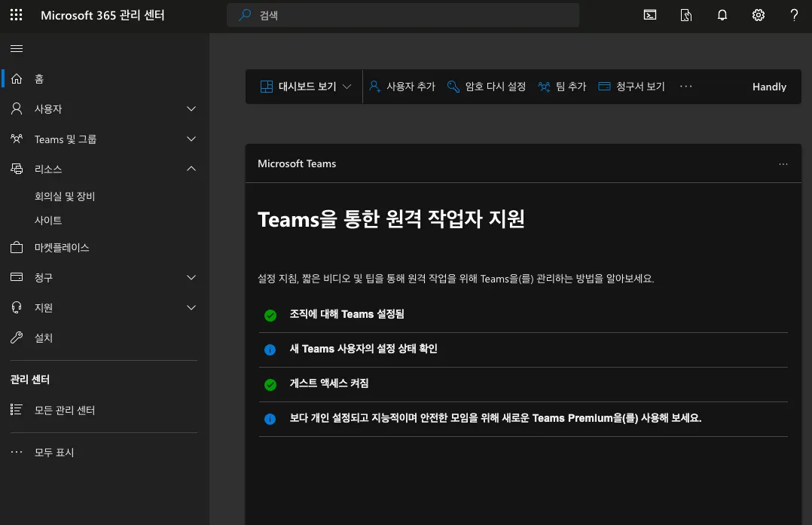Expand the 사용자 section chevron

pyautogui.click(x=191, y=108)
